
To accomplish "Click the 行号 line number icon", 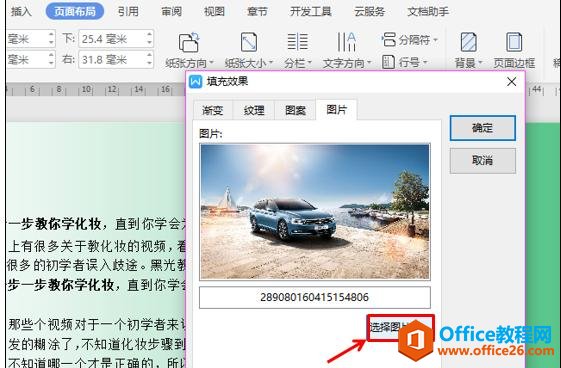I will coord(388,62).
